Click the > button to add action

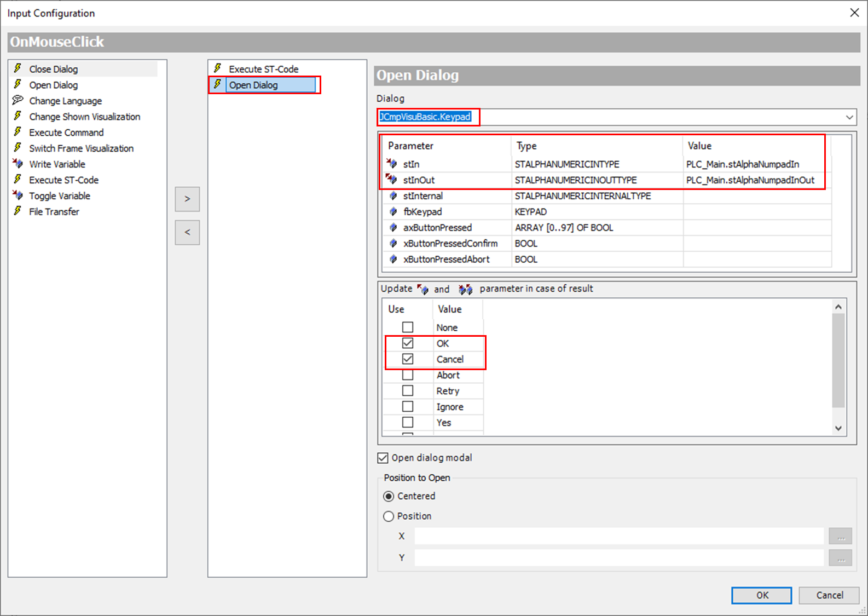[187, 199]
